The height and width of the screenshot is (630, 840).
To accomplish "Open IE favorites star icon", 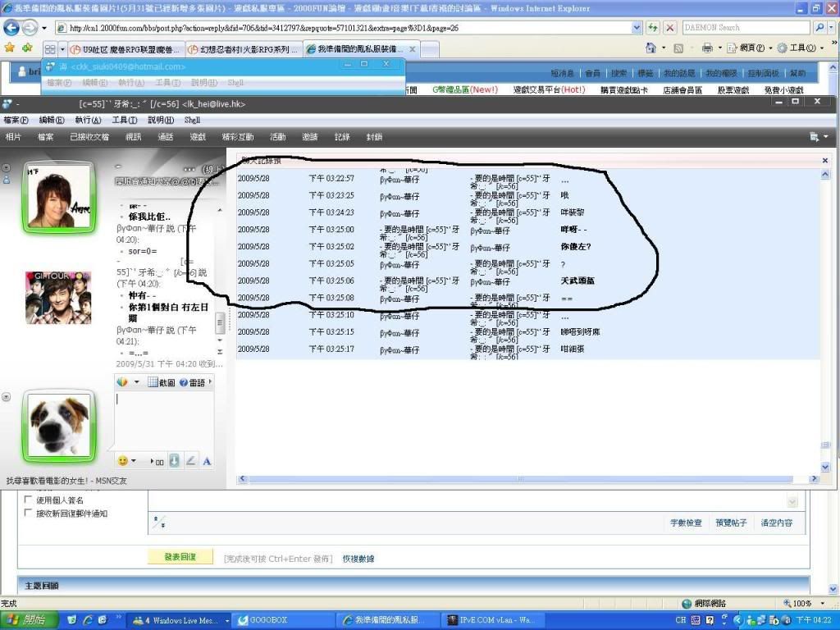I will coord(10,48).
